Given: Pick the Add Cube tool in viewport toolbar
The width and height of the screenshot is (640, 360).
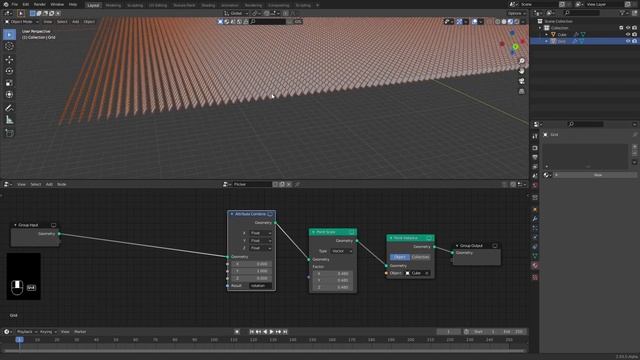Looking at the screenshot, I should (9, 133).
